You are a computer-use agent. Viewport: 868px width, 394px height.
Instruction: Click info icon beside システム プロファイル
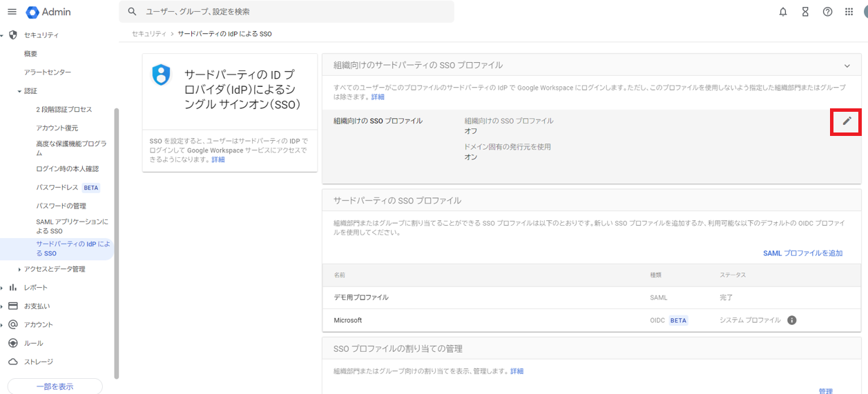(792, 320)
